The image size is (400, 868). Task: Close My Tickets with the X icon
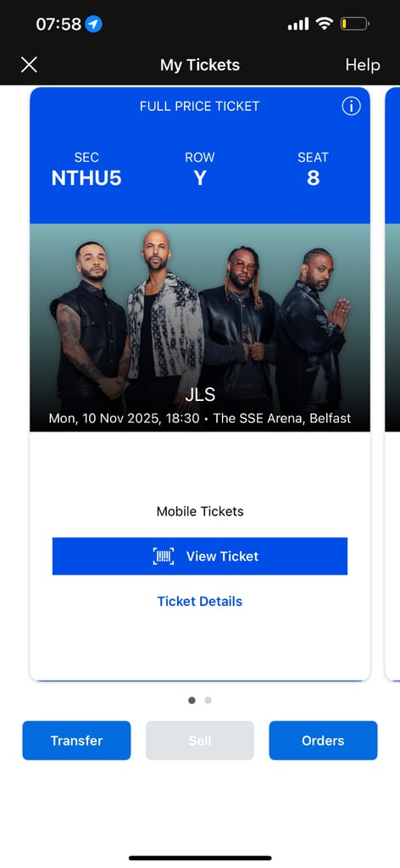[29, 64]
